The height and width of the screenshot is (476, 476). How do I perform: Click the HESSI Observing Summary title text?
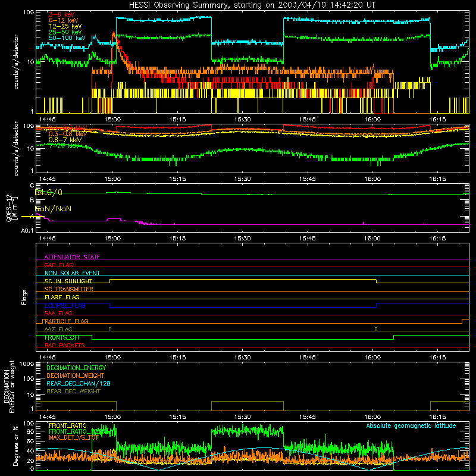pos(252,5)
